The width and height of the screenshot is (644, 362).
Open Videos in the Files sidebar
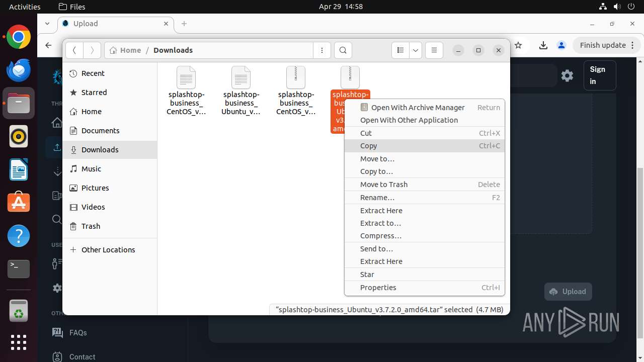tap(110, 207)
